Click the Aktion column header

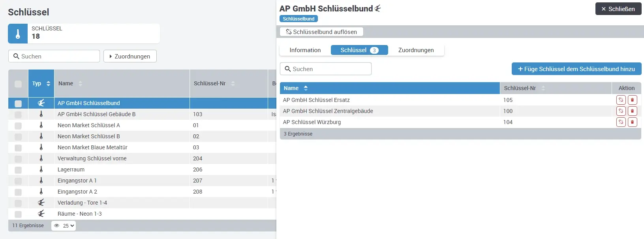(627, 88)
